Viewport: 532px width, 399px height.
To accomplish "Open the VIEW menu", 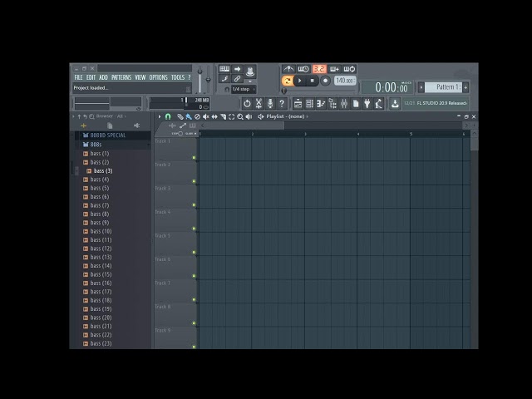I will tap(140, 77).
